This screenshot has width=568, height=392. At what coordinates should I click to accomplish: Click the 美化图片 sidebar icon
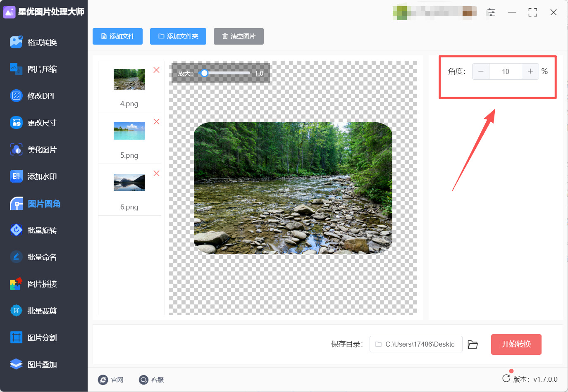click(x=16, y=150)
